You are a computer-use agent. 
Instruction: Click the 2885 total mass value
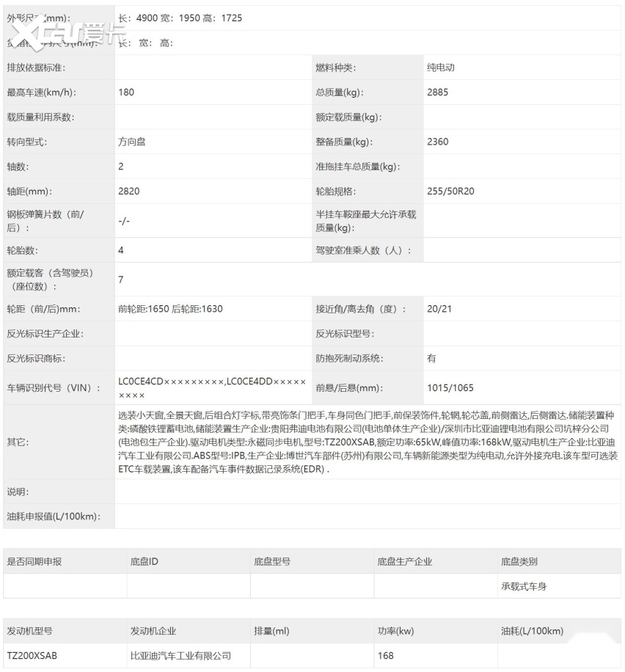tap(437, 92)
